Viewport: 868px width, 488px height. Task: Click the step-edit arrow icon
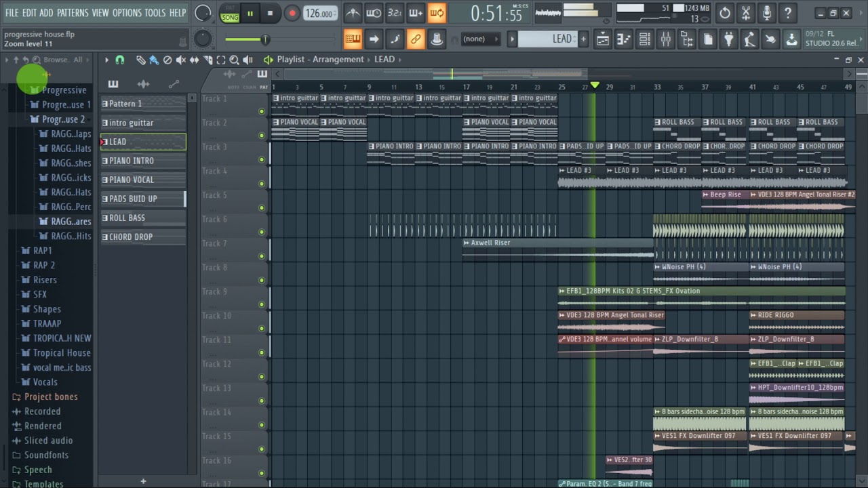click(374, 39)
